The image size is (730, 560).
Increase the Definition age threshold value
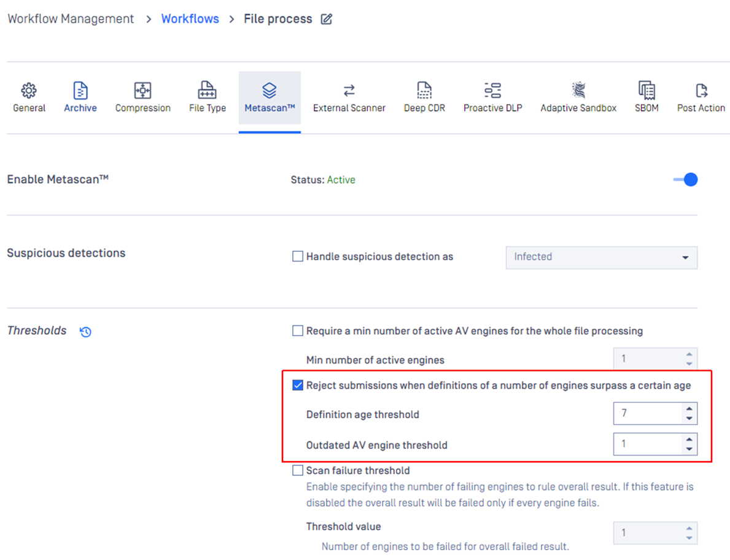click(689, 409)
